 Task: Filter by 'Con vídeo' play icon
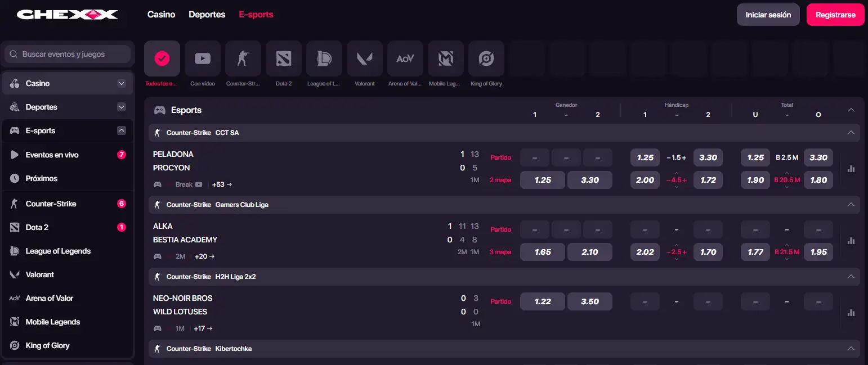pyautogui.click(x=203, y=58)
